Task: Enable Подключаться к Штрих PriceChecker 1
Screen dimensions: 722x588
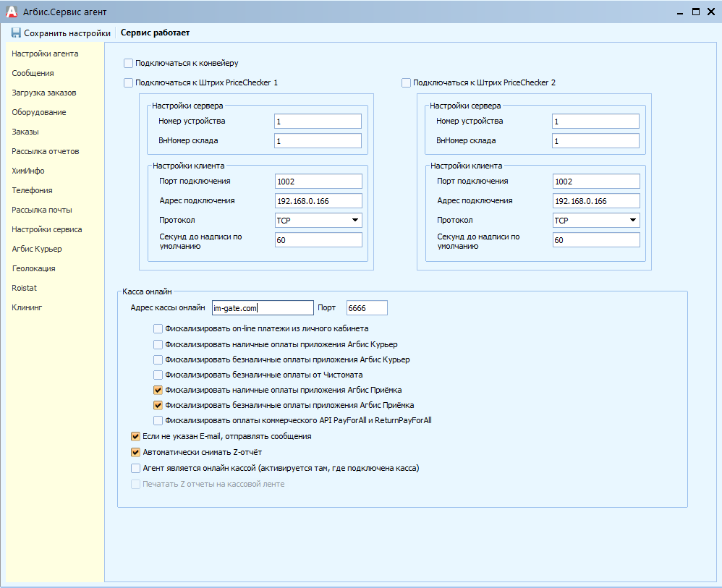Action: click(x=129, y=83)
